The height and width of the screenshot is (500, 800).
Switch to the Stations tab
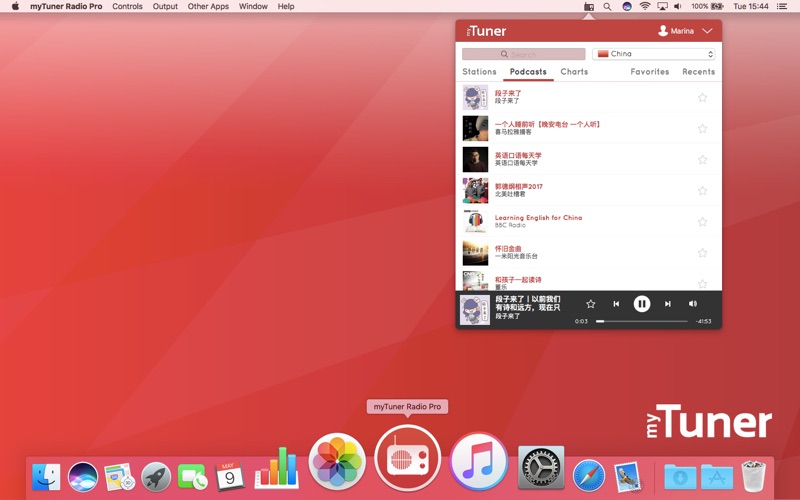click(479, 72)
